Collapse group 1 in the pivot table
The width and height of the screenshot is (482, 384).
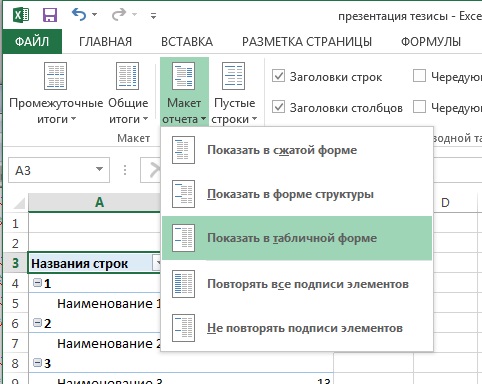(37, 283)
